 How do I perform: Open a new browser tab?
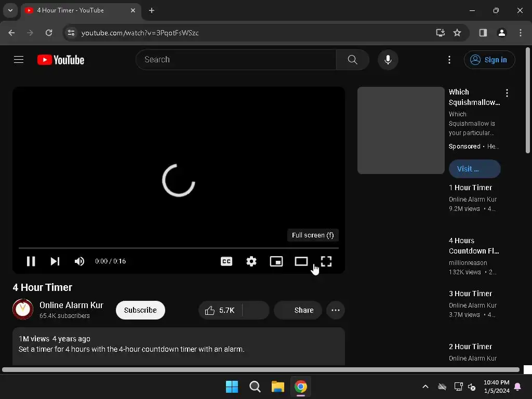click(x=152, y=10)
